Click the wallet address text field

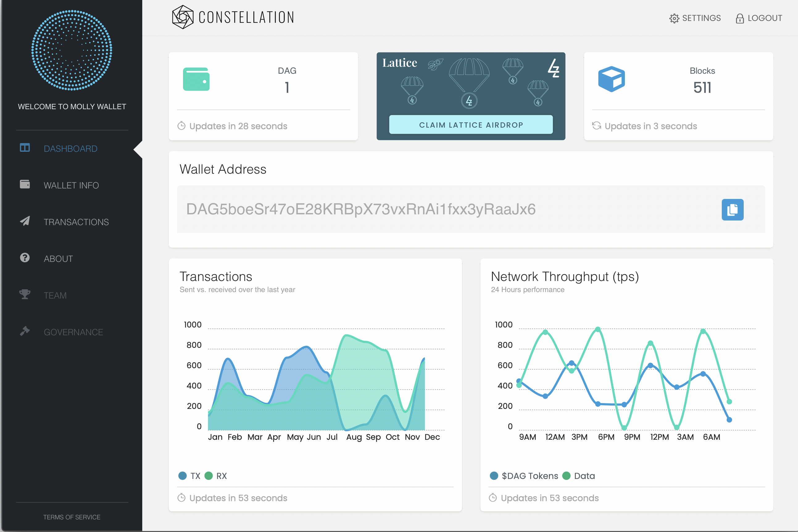tap(471, 209)
